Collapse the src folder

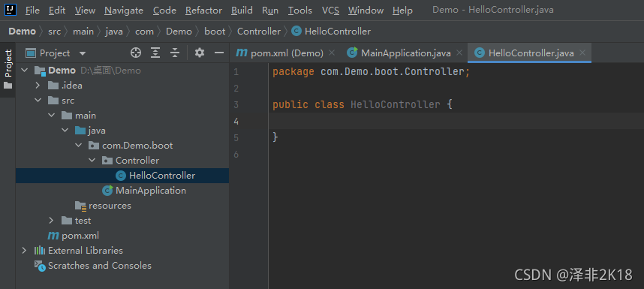(38, 101)
